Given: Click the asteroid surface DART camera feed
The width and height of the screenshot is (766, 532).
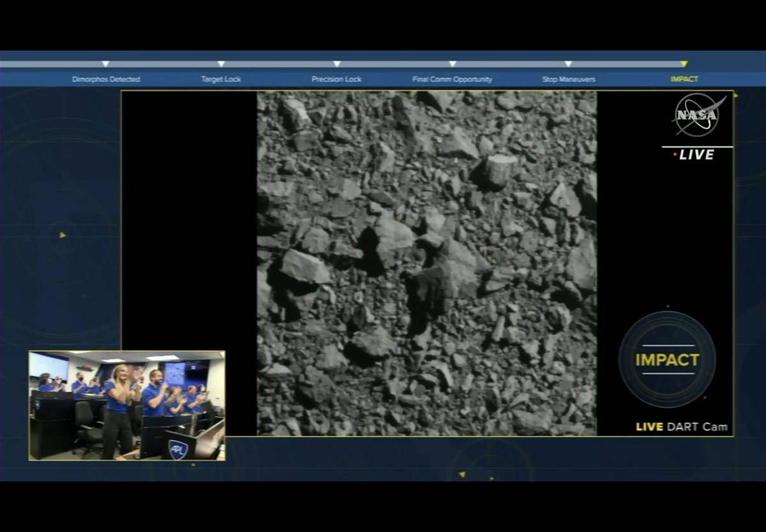Looking at the screenshot, I should [427, 263].
